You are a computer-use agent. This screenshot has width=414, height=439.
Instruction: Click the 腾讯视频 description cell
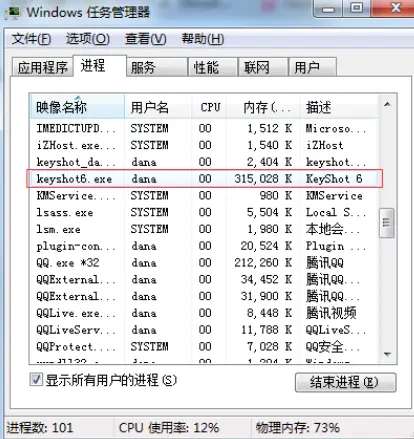tap(331, 313)
